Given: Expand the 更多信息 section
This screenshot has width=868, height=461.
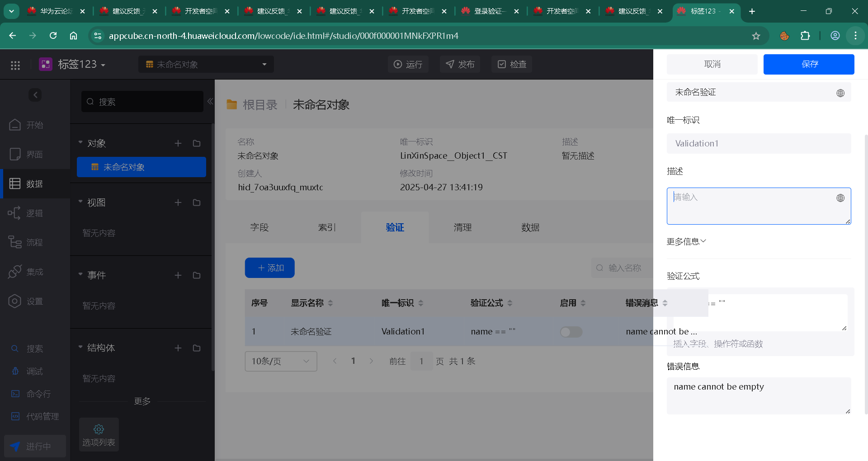Looking at the screenshot, I should click(686, 242).
